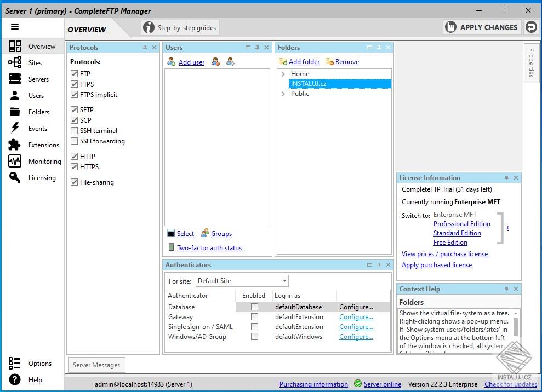Open Events lightning bolt icon

pos(15,129)
